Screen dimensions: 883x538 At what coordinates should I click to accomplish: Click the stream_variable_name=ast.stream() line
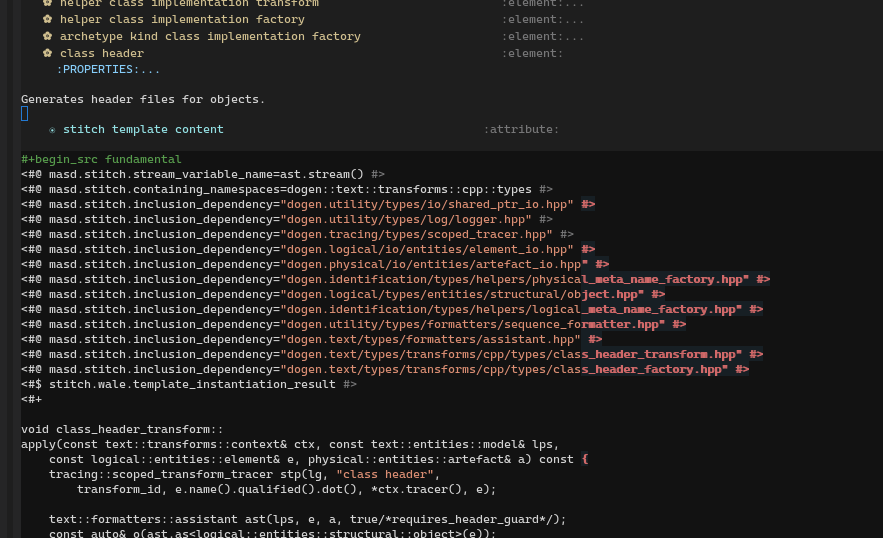pyautogui.click(x=203, y=174)
